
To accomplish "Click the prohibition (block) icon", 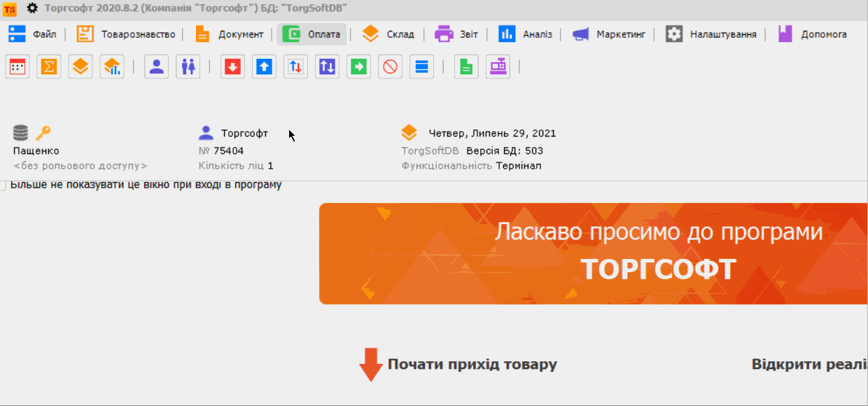I will point(389,66).
